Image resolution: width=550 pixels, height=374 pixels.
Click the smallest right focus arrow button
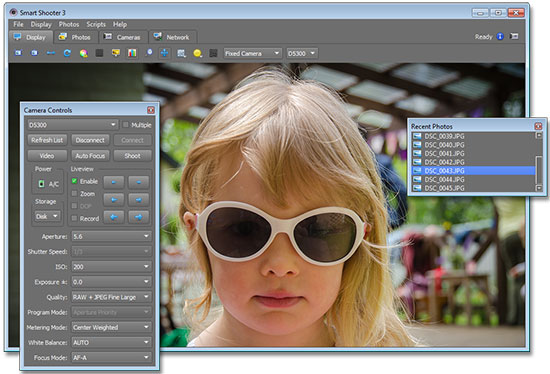tap(139, 182)
